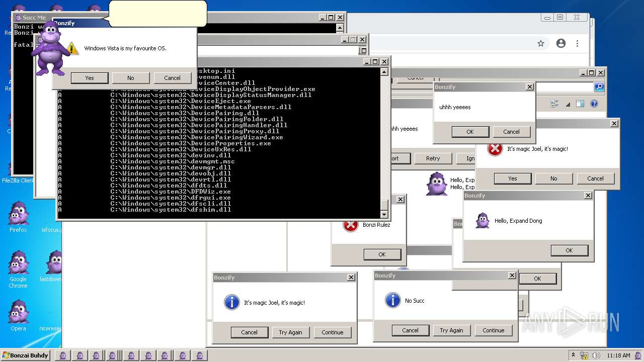644x362 pixels.
Task: Click OK in the Bonzi Rulez dialog
Action: pyautogui.click(x=382, y=254)
